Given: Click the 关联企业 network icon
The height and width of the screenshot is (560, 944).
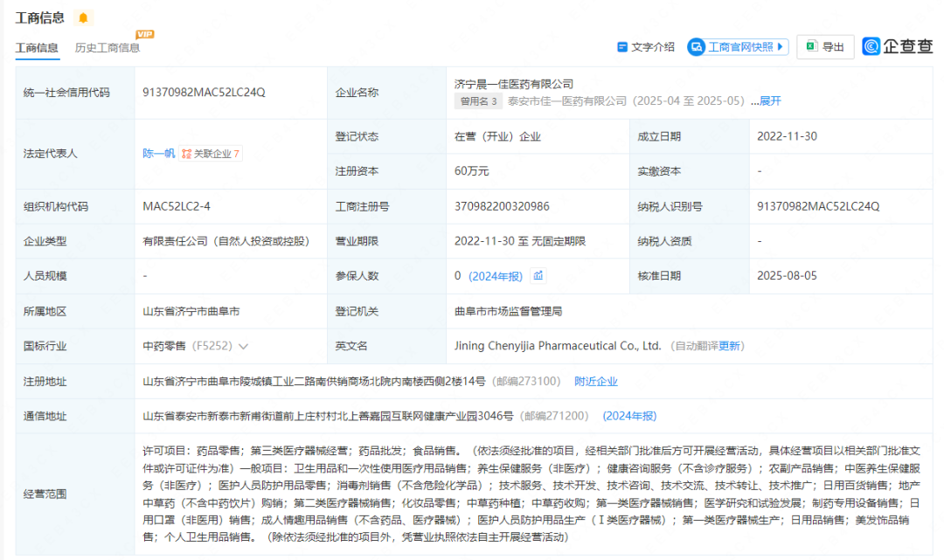Looking at the screenshot, I should click(x=187, y=154).
